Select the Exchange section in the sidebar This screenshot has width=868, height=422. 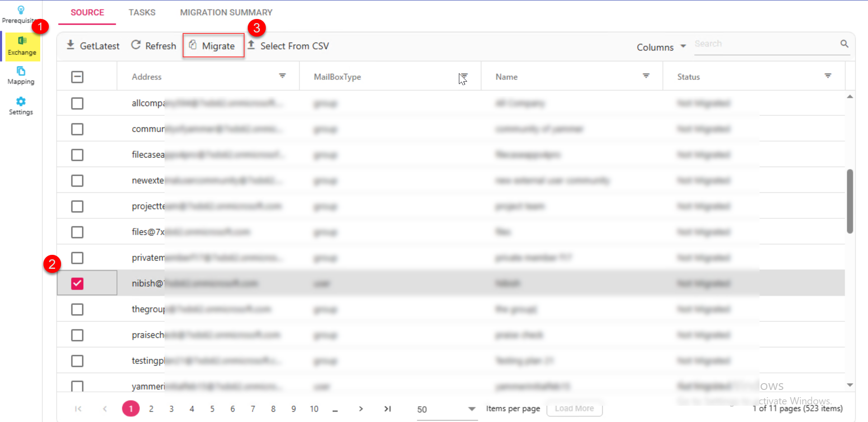click(x=22, y=45)
